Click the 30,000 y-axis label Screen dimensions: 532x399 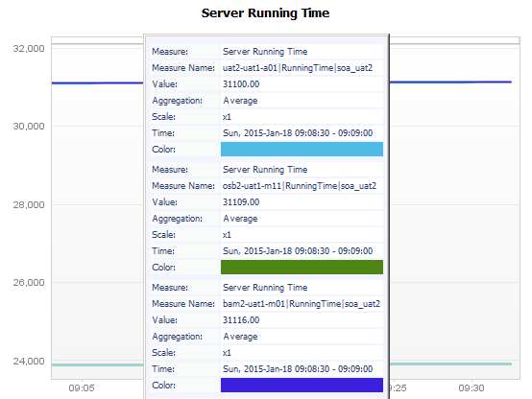pyautogui.click(x=29, y=126)
